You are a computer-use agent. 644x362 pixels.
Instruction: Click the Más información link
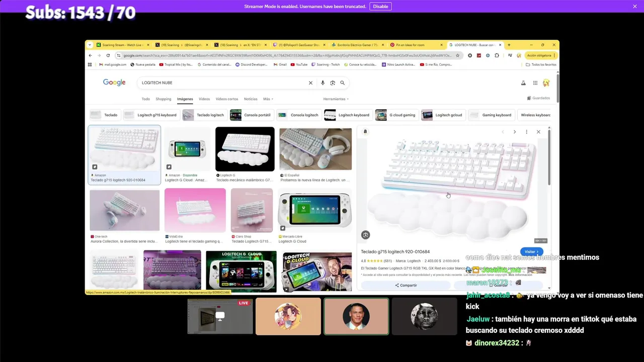tap(520, 275)
